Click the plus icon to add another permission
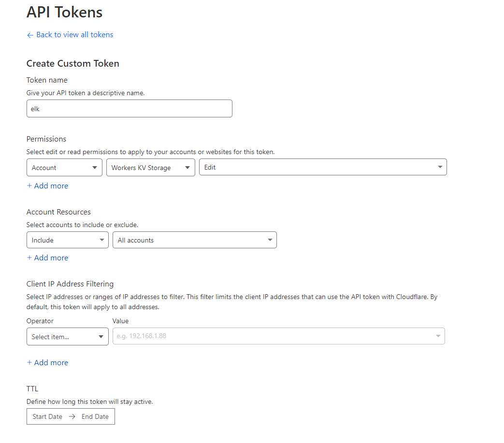This screenshot has width=504, height=443. (29, 186)
